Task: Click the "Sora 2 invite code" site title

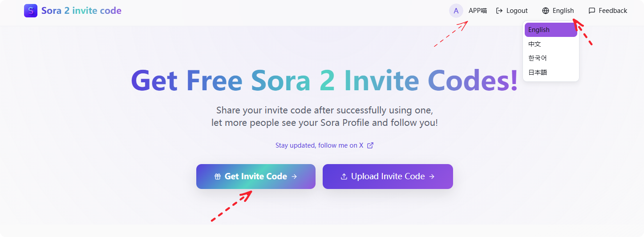Action: [81, 11]
